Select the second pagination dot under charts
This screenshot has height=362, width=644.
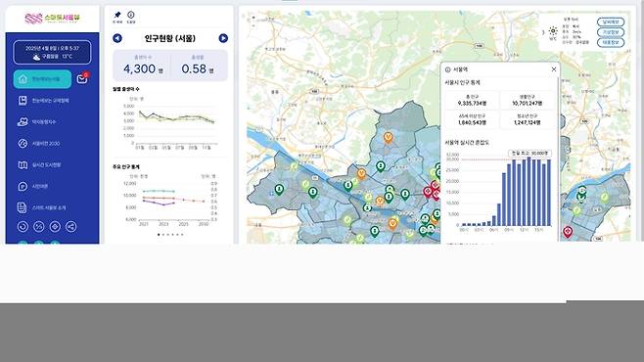point(163,235)
